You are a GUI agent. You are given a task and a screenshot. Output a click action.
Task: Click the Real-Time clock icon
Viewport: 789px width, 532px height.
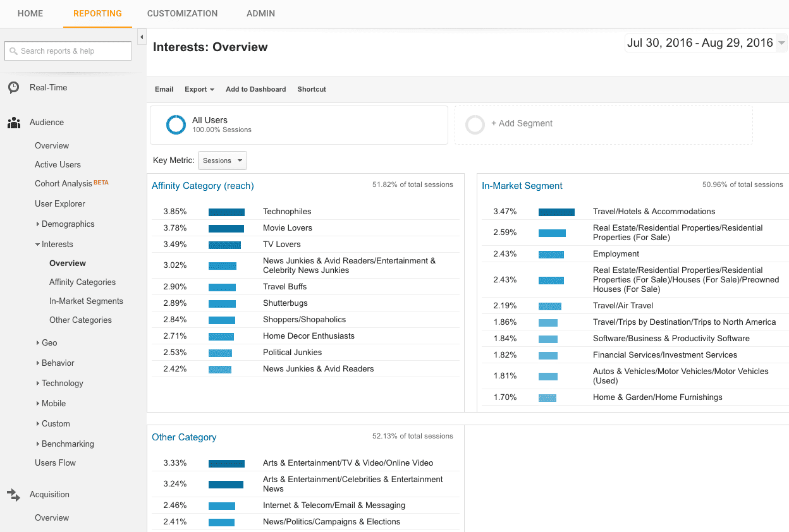coord(13,88)
